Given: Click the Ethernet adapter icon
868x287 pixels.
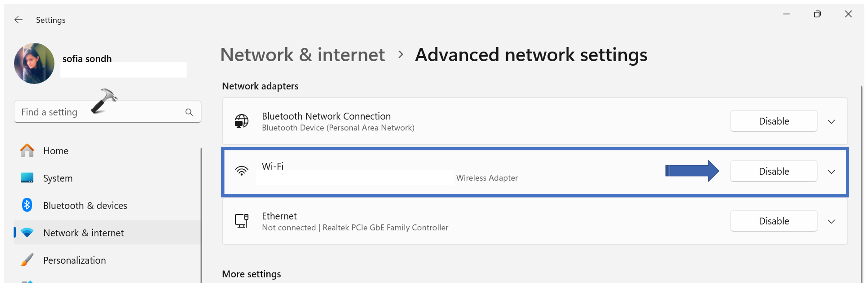Looking at the screenshot, I should (241, 221).
